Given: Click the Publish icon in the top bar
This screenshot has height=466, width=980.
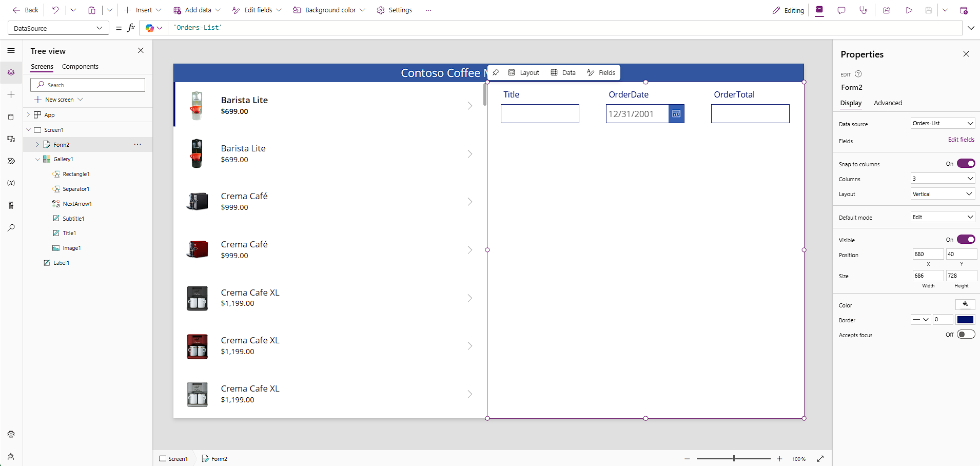Looking at the screenshot, I should pyautogui.click(x=964, y=10).
